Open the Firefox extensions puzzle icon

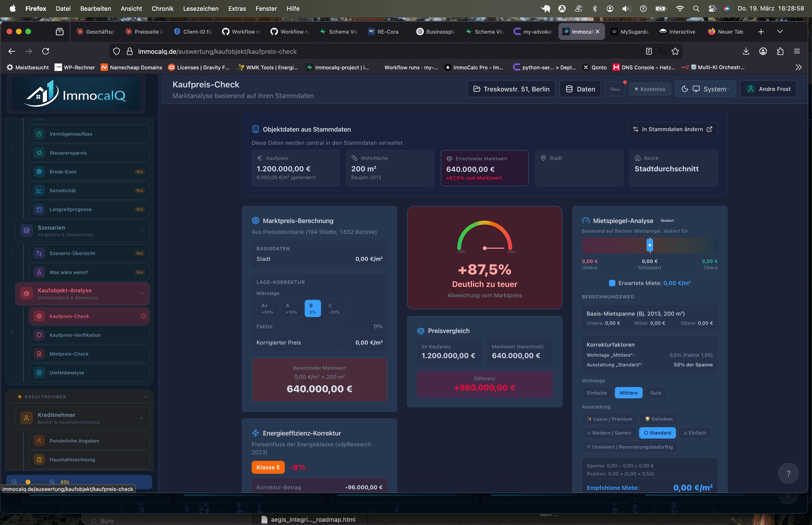(780, 51)
